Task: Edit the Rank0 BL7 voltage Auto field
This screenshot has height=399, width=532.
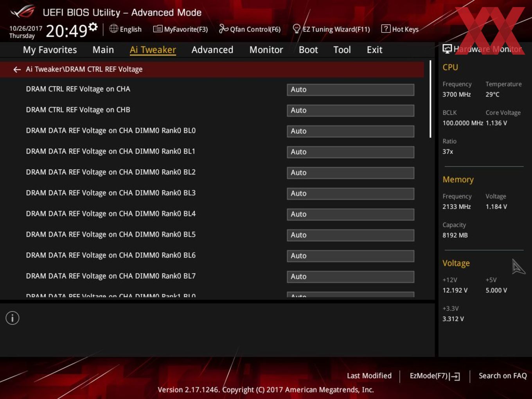Action: 350,276
